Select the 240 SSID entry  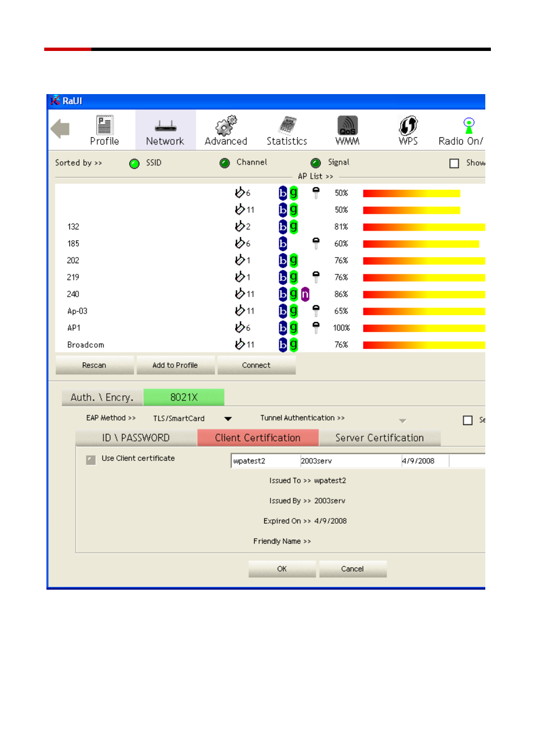[x=73, y=294]
